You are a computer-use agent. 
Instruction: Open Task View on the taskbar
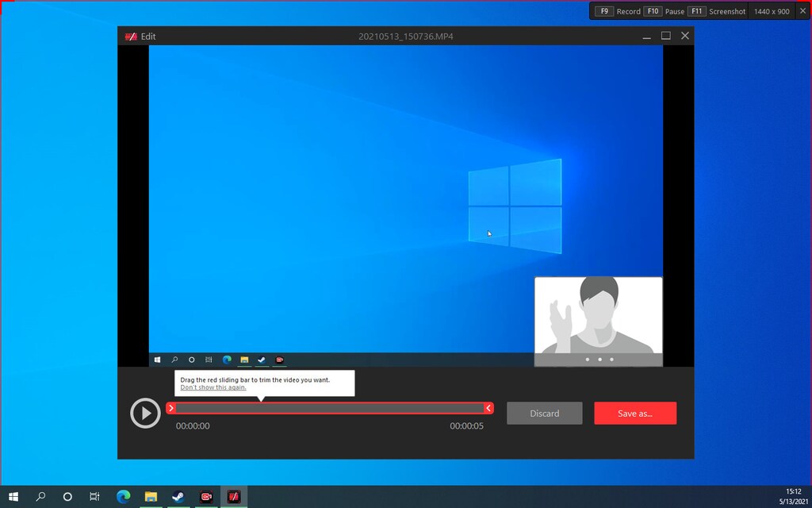coord(94,497)
